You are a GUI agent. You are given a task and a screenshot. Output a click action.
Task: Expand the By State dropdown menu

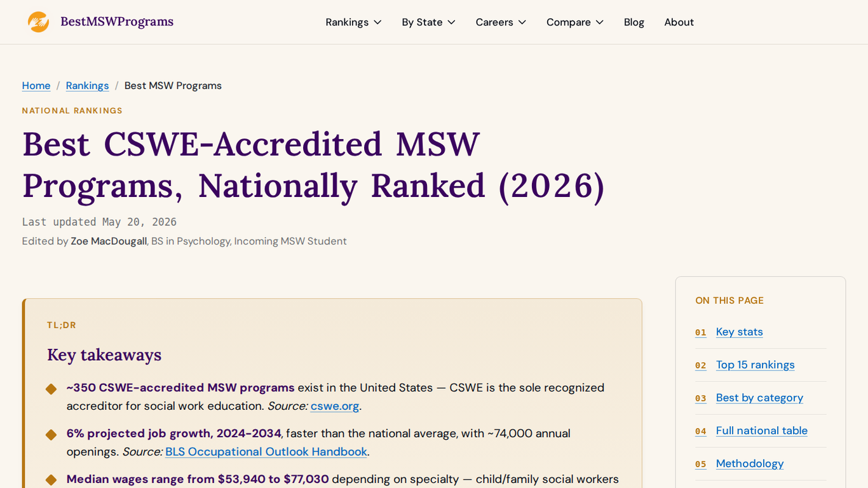click(x=428, y=22)
